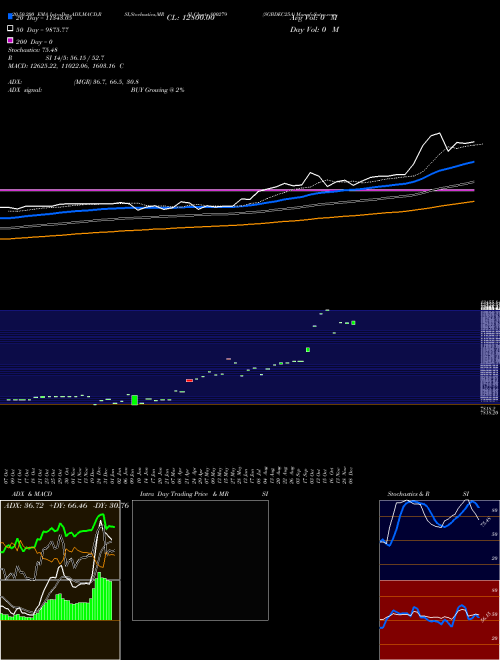
Task: Click the 'ADX: 36.72' reading in the ADX panel
Action: pos(24,505)
